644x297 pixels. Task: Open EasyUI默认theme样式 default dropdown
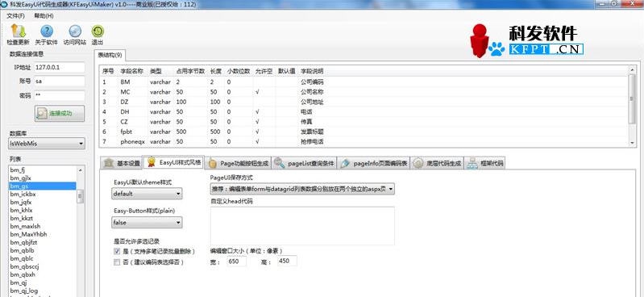(147, 194)
